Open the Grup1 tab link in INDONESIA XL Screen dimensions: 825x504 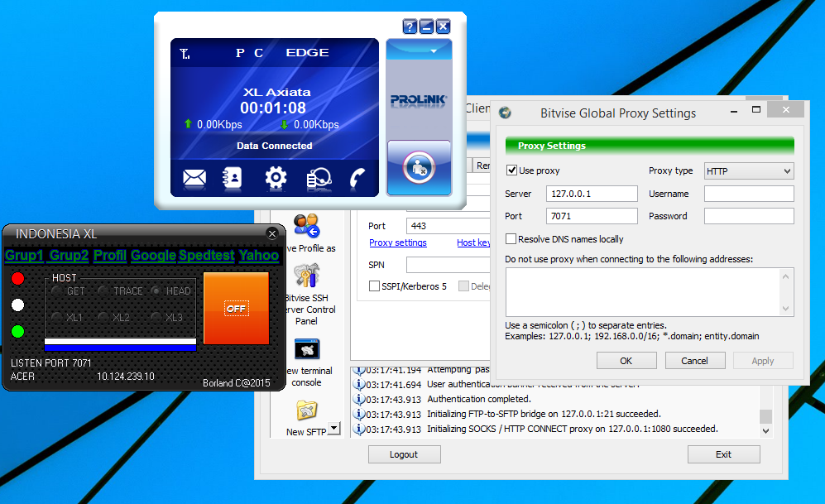pyautogui.click(x=24, y=255)
